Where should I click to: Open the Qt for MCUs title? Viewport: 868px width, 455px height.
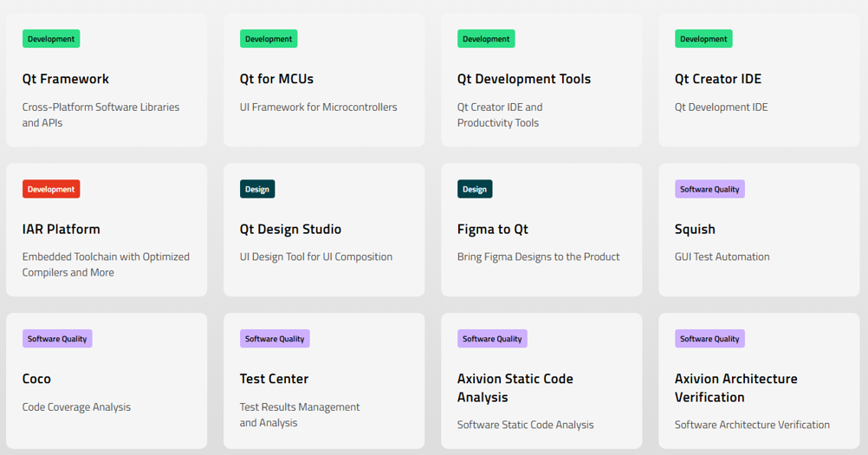276,79
